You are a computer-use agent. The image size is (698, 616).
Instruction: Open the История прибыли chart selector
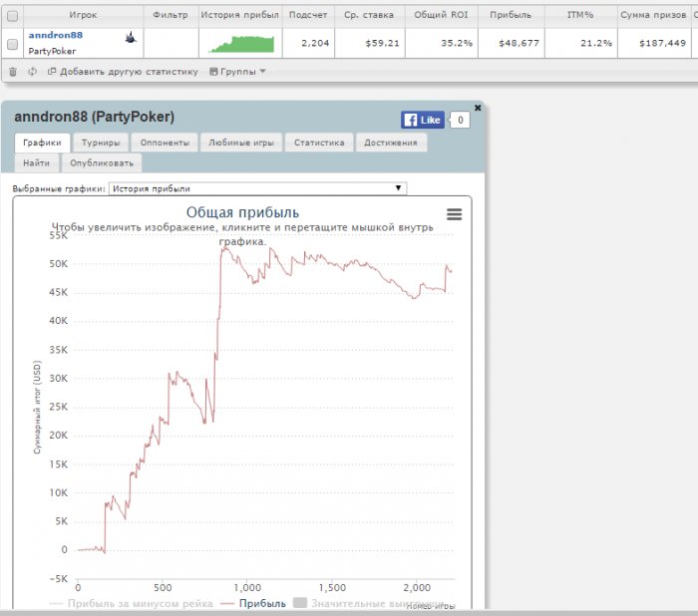tap(257, 188)
